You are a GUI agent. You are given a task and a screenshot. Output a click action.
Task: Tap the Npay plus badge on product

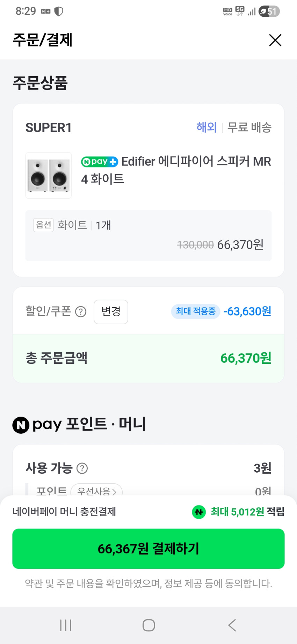[x=100, y=162]
